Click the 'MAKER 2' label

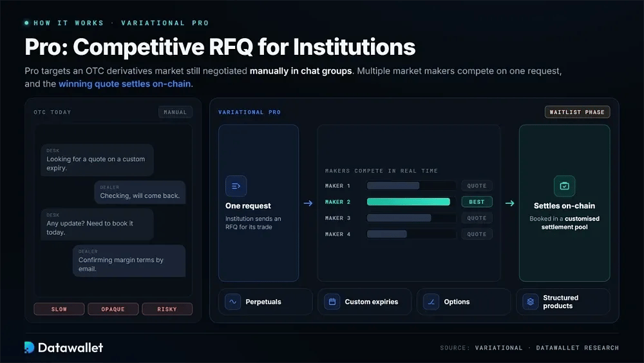click(337, 202)
